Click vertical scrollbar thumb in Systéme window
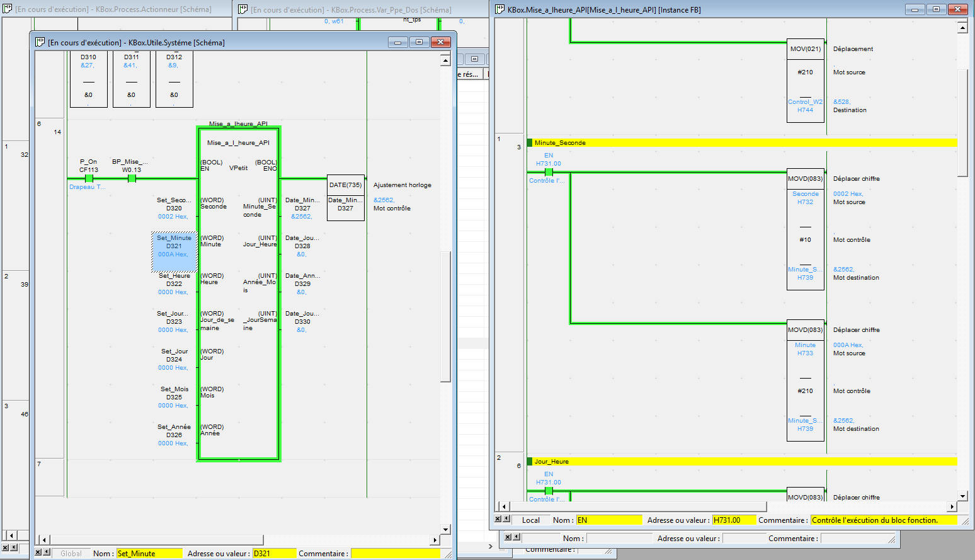Viewport: 975px width, 560px height. 445,316
